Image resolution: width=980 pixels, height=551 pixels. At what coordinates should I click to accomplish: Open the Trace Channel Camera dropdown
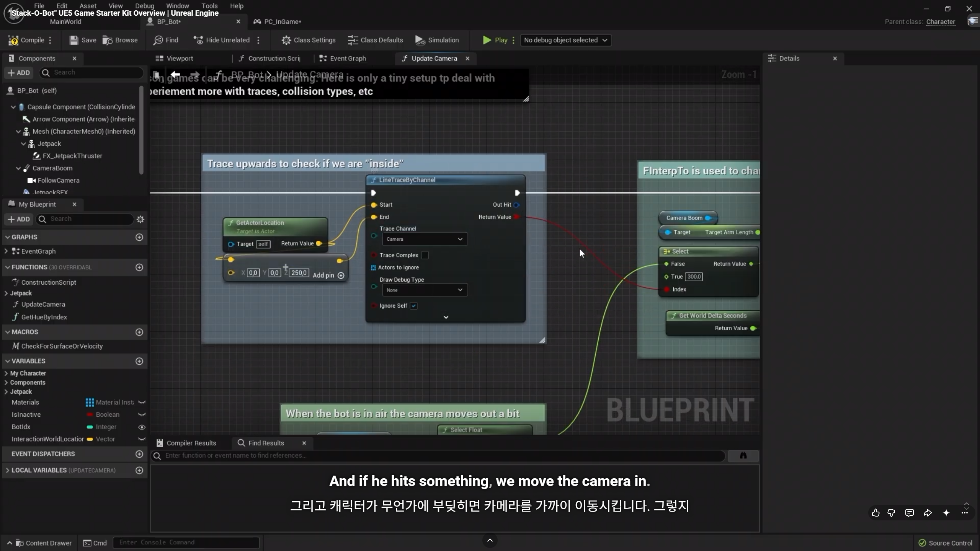click(x=425, y=239)
